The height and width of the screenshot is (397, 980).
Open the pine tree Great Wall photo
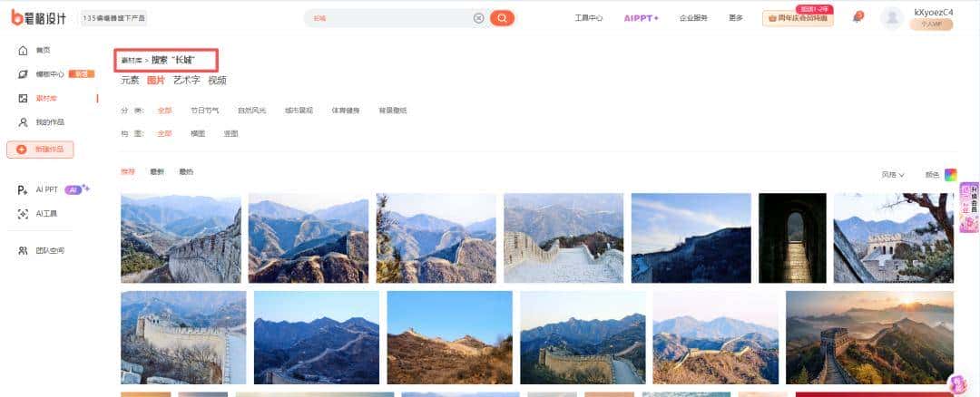click(436, 237)
